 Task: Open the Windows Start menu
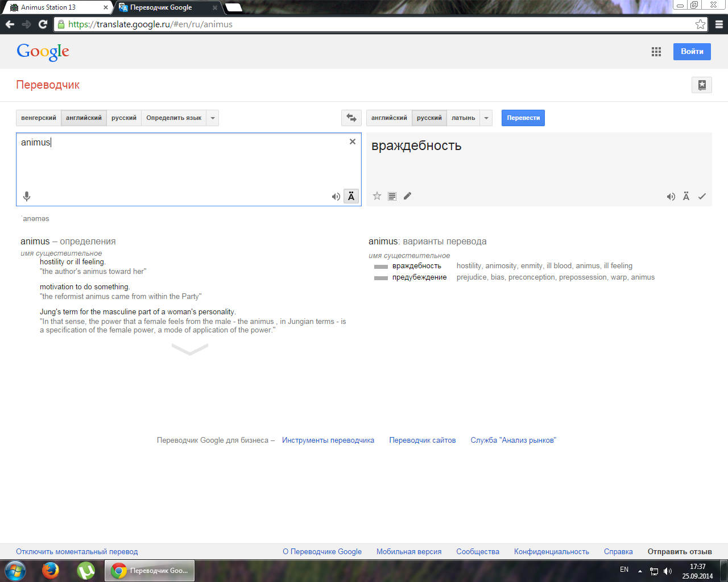pos(15,571)
